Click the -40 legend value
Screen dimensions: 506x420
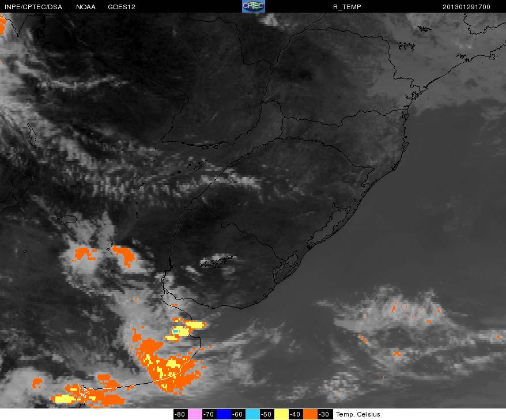(x=296, y=414)
